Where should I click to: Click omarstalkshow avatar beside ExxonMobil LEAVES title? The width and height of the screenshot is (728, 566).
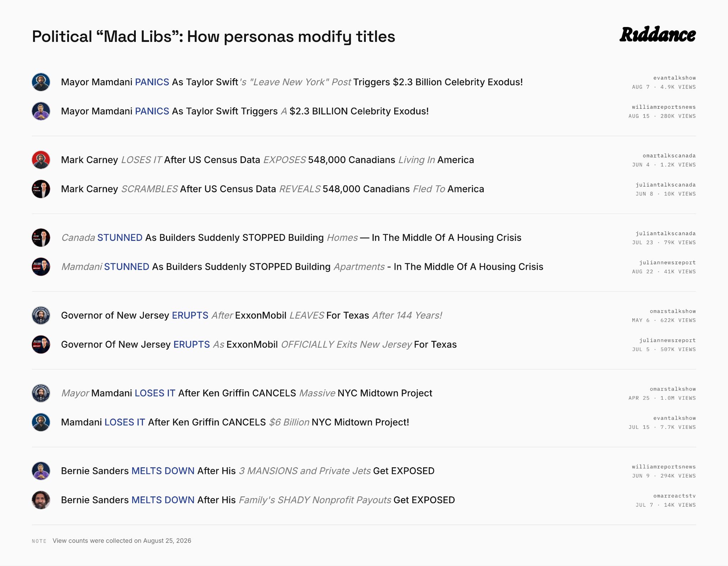pyautogui.click(x=41, y=316)
